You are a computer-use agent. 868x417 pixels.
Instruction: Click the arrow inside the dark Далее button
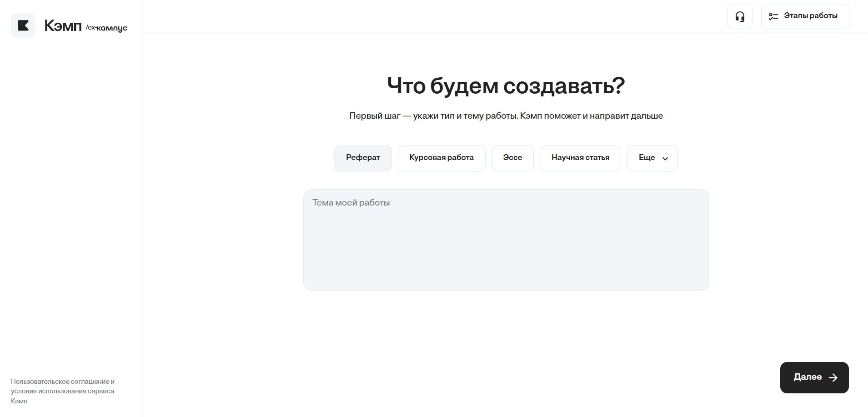(833, 377)
